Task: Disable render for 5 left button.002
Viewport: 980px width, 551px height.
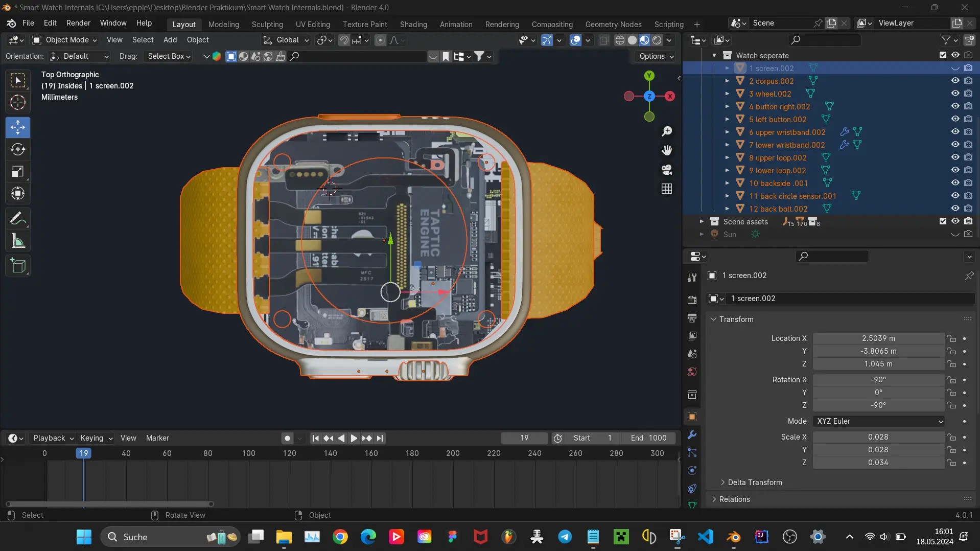Action: pyautogui.click(x=968, y=119)
